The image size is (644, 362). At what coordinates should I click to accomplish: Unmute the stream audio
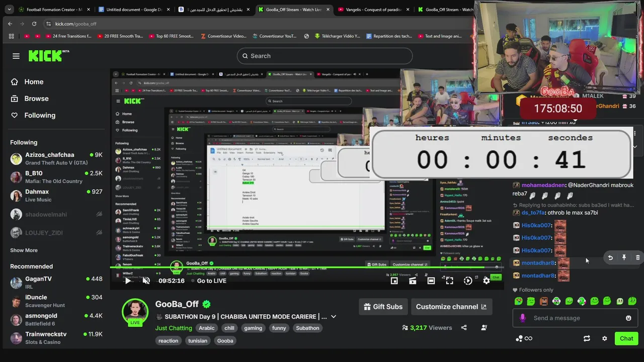(x=146, y=281)
